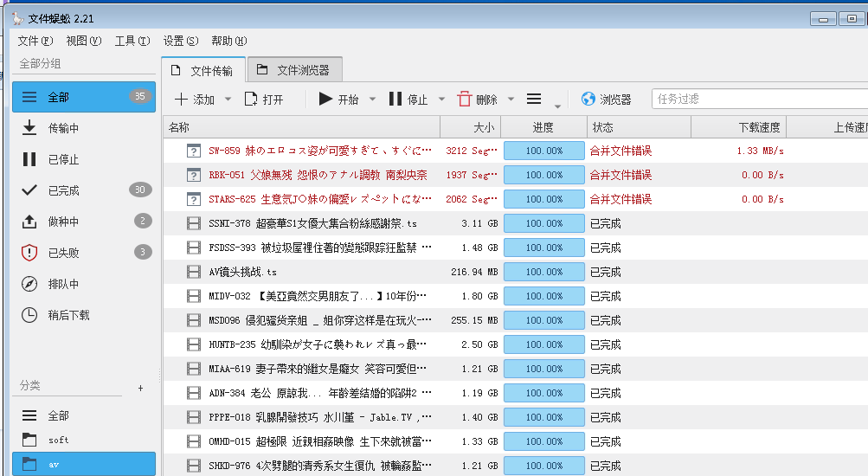This screenshot has height=476, width=868.
Task: Open the 传输中 downloading filter
Action: coord(84,128)
